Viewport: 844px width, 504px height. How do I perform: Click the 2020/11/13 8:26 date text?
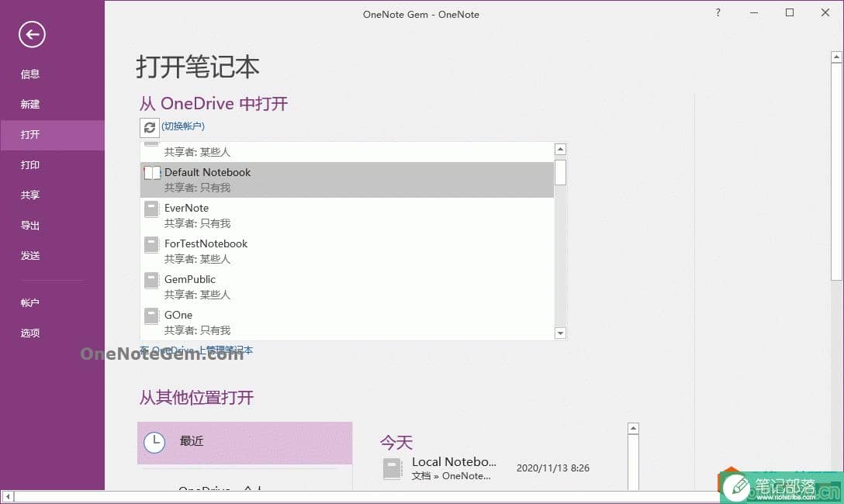[x=553, y=468]
